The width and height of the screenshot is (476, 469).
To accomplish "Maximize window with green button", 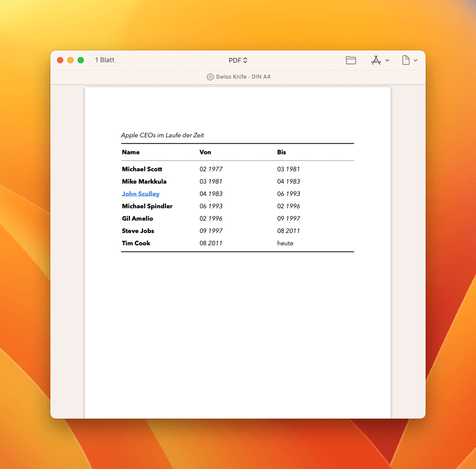I will [81, 60].
